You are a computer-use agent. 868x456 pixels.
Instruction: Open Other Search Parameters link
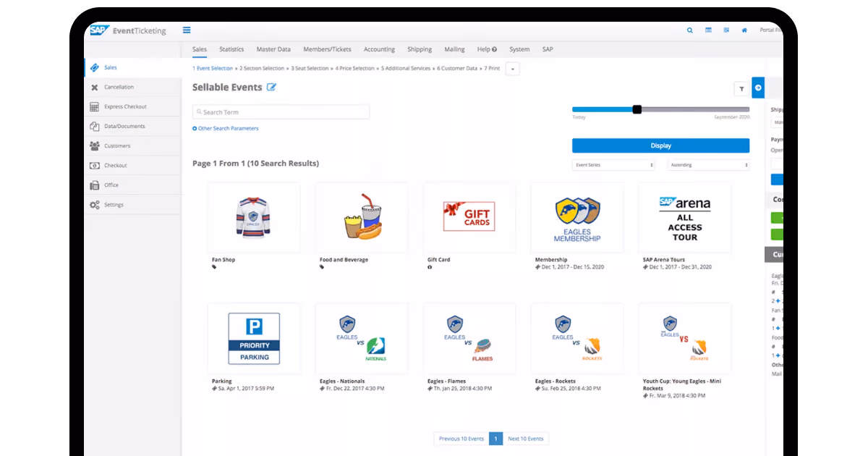pyautogui.click(x=228, y=128)
